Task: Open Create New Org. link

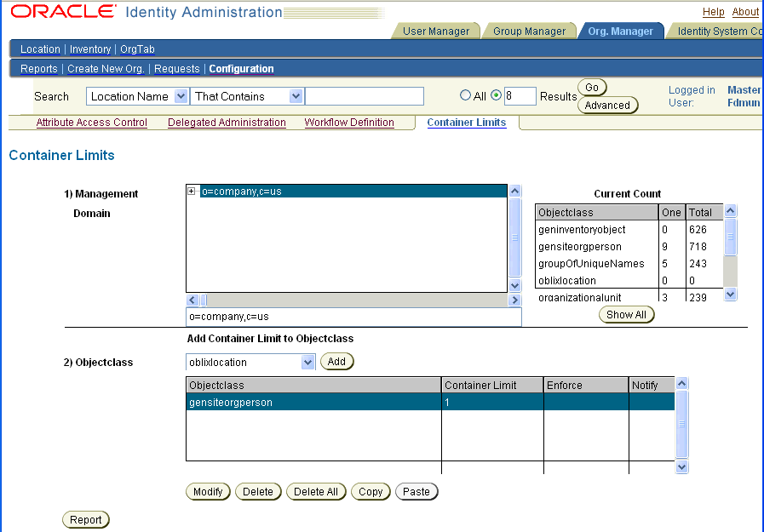Action: [106, 69]
